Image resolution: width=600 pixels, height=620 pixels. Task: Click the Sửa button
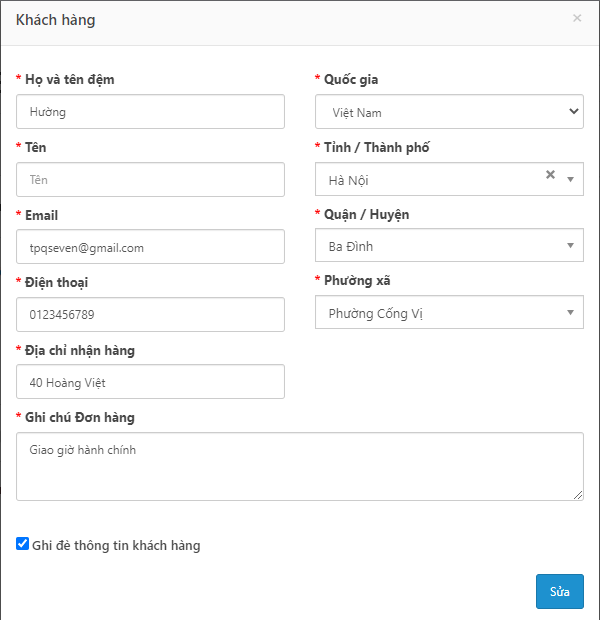point(560,592)
